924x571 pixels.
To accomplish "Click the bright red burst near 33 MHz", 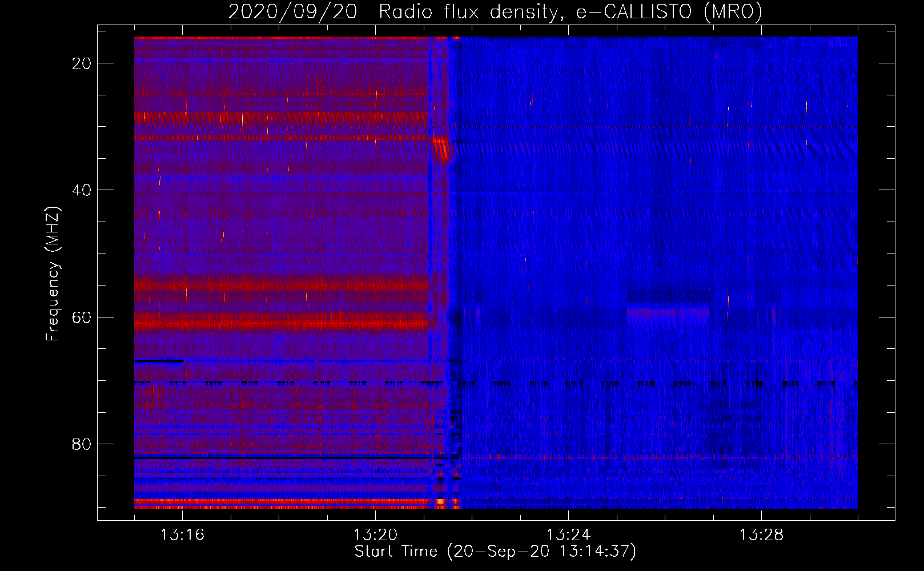I will 441,148.
